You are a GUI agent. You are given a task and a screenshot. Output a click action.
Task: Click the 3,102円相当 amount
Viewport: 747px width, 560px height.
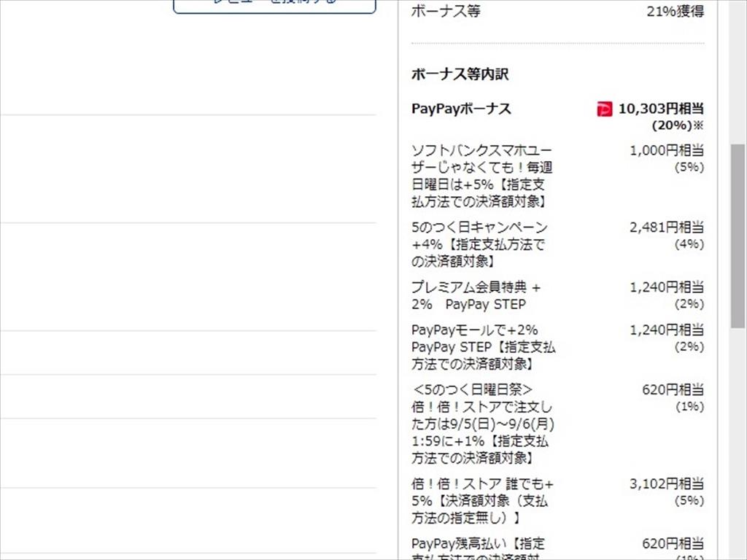(667, 484)
